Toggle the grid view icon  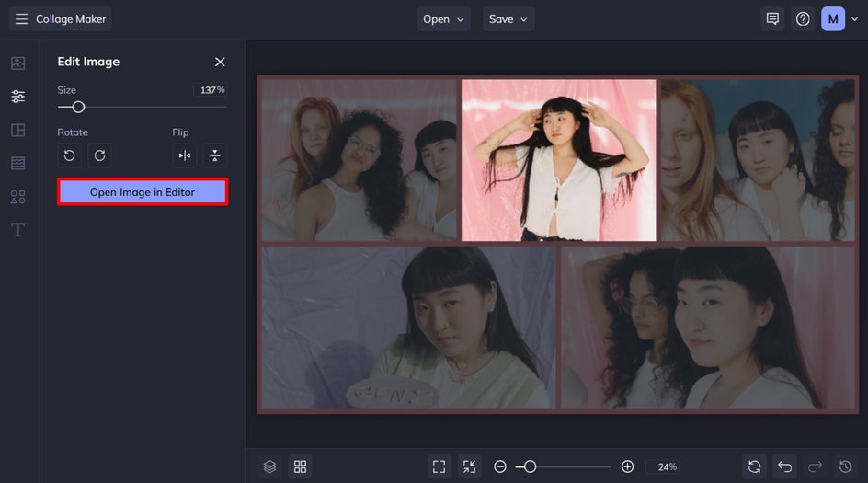coord(300,466)
